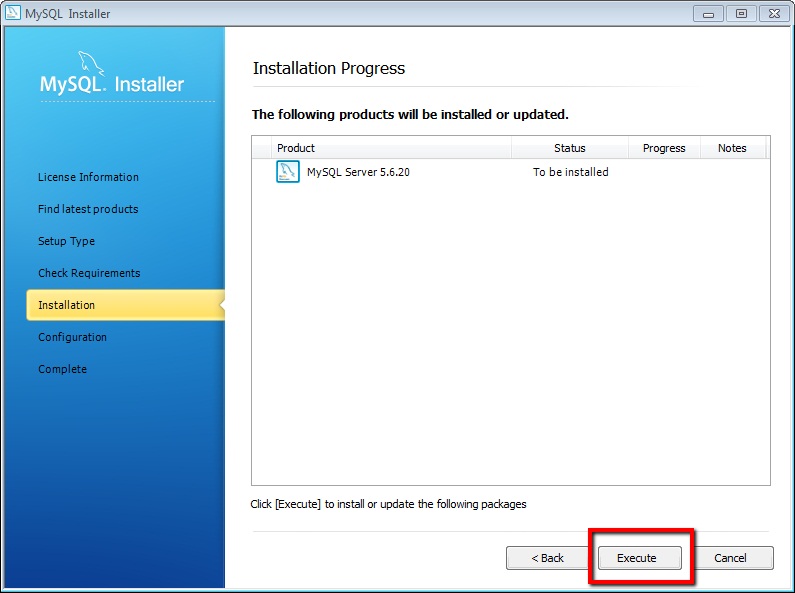Select the MySQL Server 5.6.20 row text

click(358, 172)
